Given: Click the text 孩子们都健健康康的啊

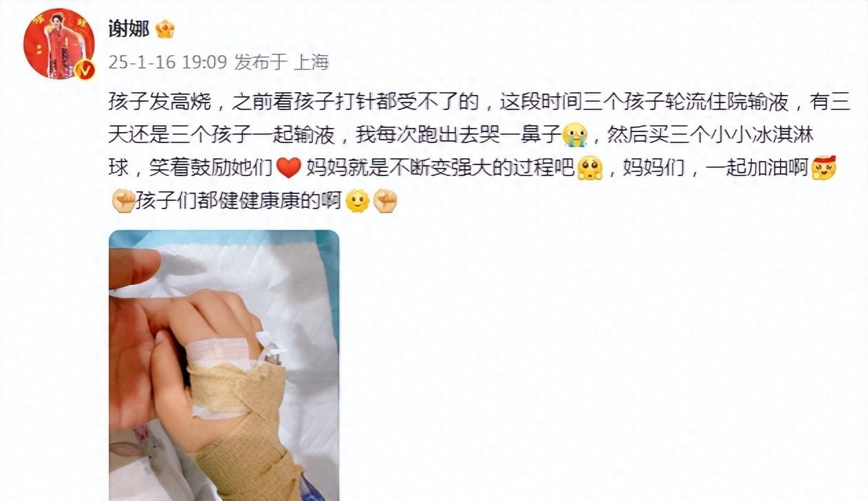Looking at the screenshot, I should (239, 202).
